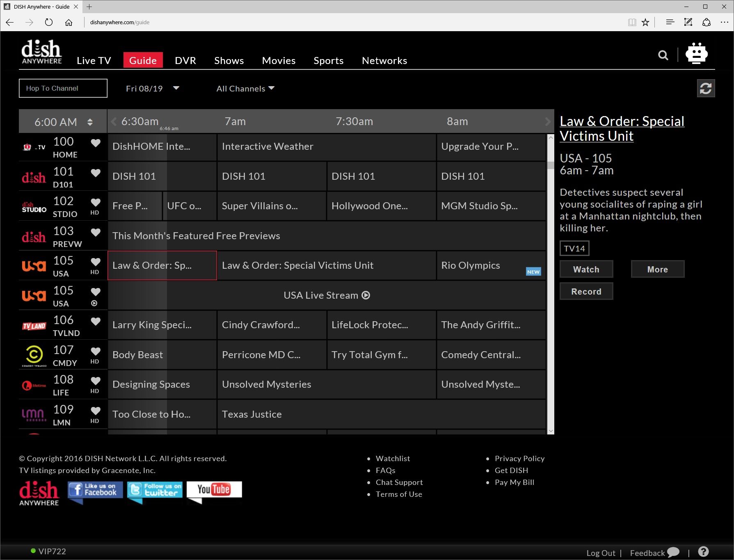
Task: Open the YouTube logo link
Action: (x=214, y=489)
